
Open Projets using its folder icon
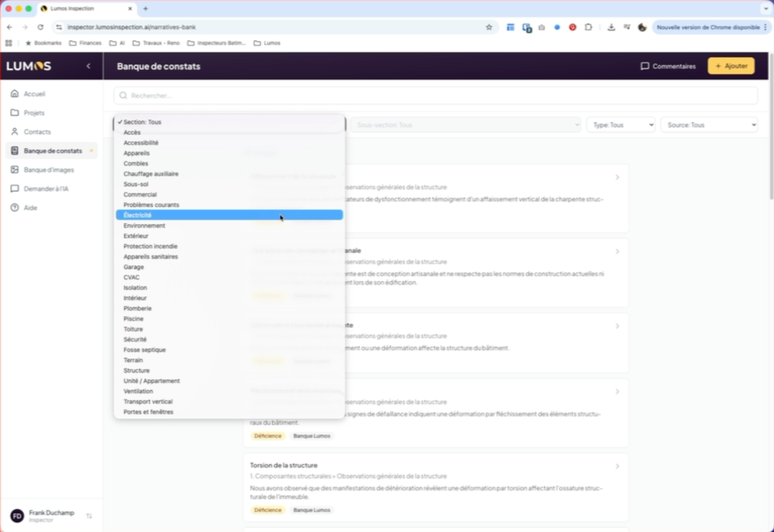(15, 113)
